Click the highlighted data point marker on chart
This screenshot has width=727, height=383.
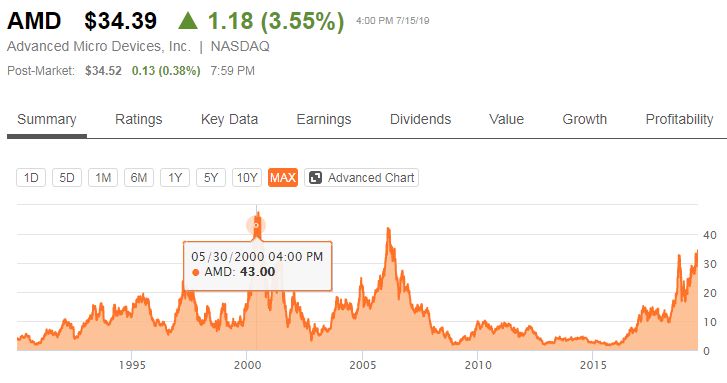256,226
